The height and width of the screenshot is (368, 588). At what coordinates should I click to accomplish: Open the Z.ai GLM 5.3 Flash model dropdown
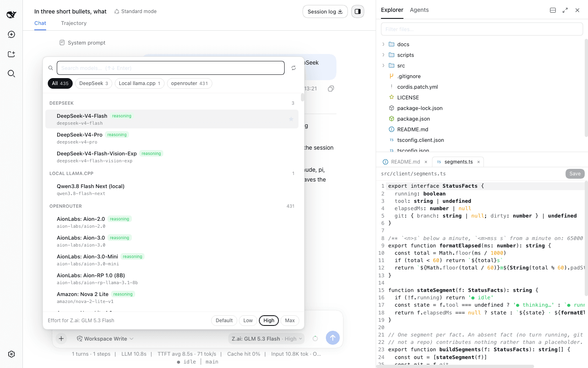[267, 339]
